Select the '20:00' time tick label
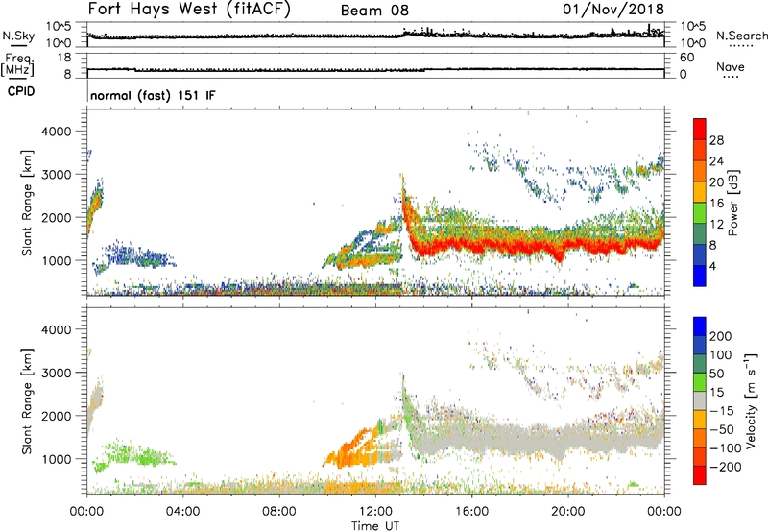The image size is (768, 532). click(x=567, y=512)
